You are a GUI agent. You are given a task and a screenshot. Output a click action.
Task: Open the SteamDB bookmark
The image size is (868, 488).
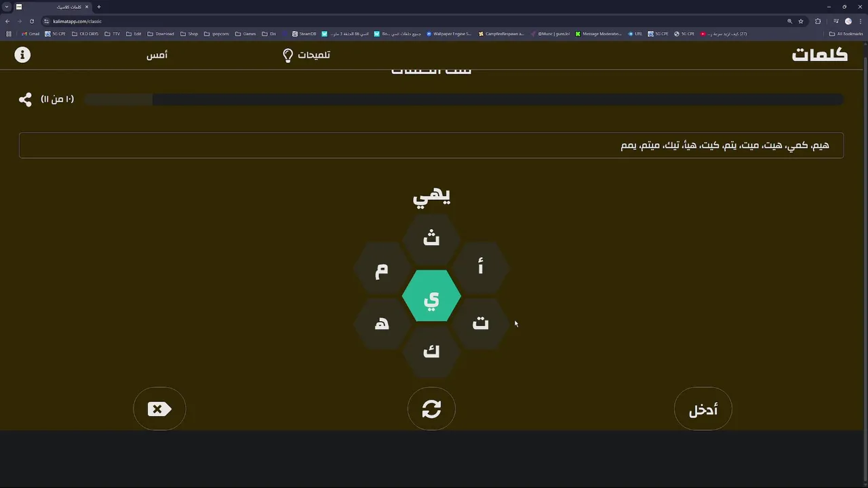point(304,34)
